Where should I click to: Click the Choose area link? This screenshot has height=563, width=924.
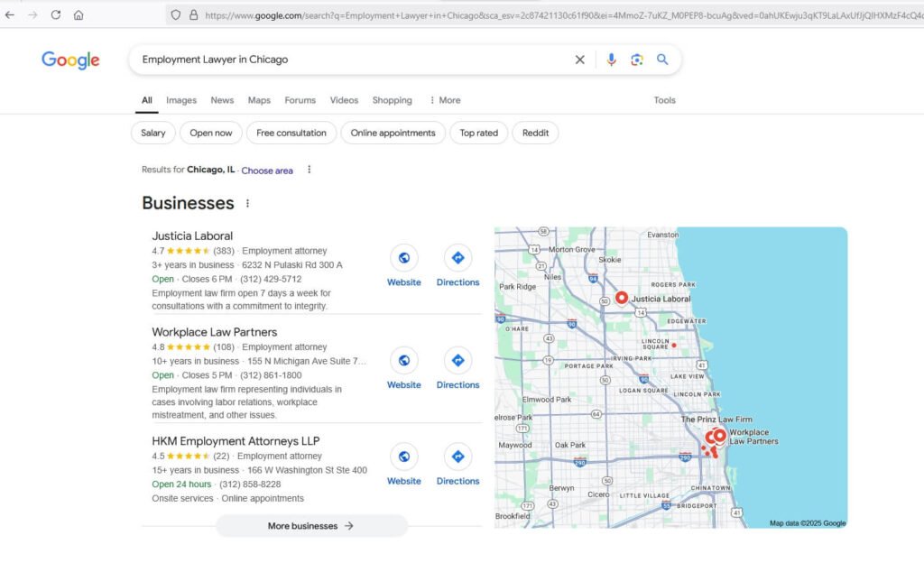coord(267,171)
